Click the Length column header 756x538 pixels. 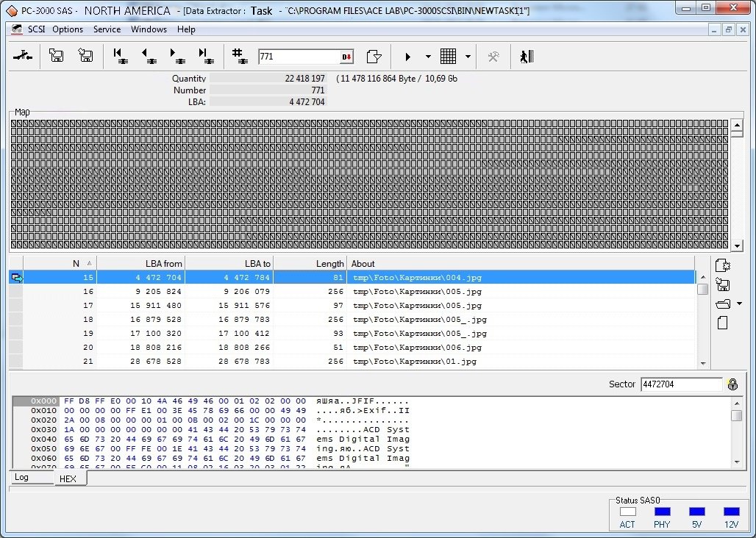[310, 263]
